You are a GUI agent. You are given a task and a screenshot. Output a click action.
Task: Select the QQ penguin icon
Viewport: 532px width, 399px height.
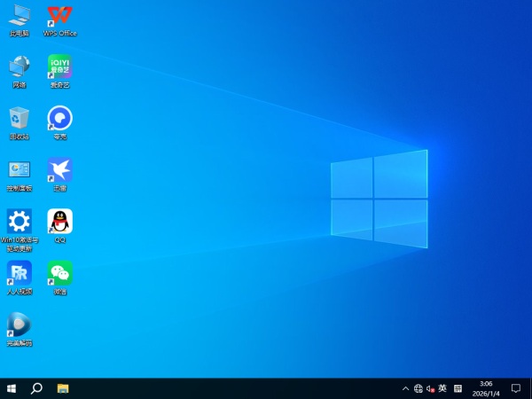[x=60, y=221]
